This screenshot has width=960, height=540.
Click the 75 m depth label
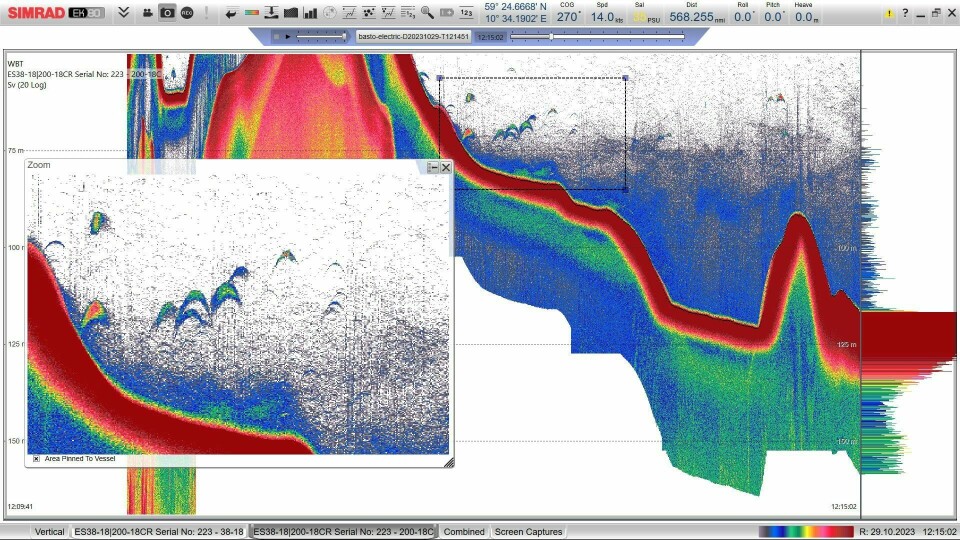pos(15,150)
